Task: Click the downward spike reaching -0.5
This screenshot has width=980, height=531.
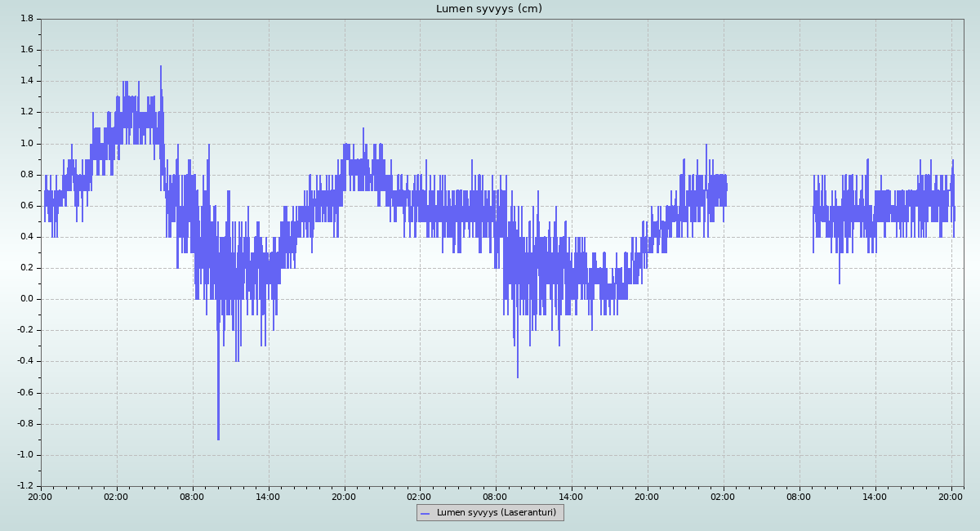Action: 517,375
